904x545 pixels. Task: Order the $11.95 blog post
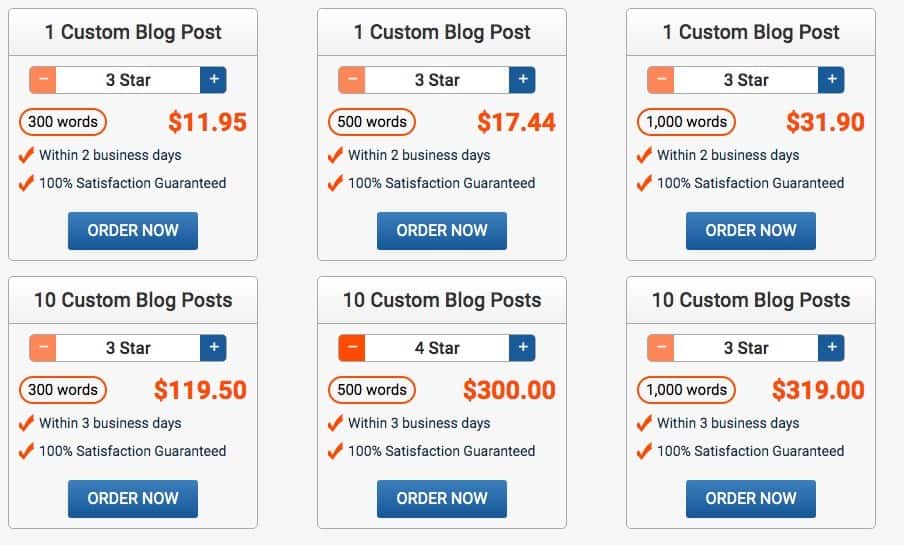(133, 231)
